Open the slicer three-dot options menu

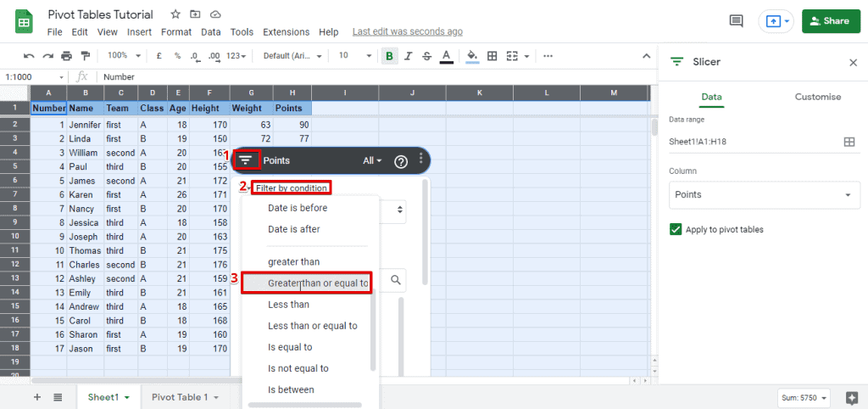[x=421, y=159]
